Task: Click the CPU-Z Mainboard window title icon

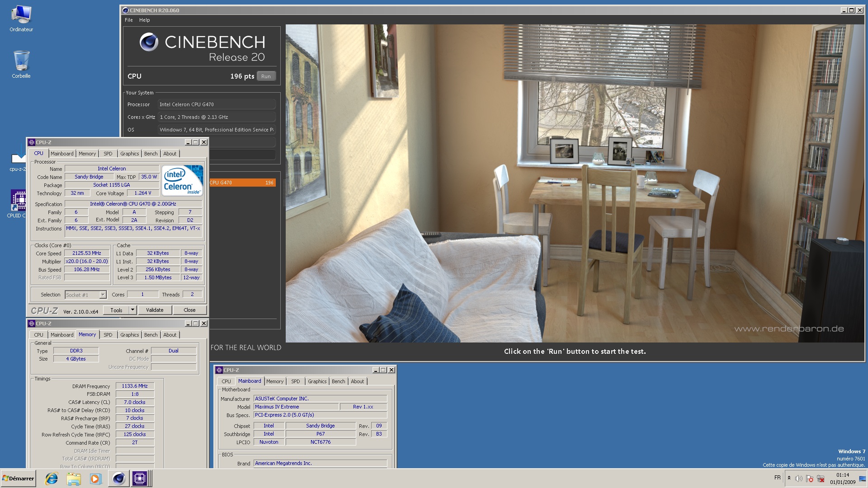Action: pyautogui.click(x=219, y=370)
